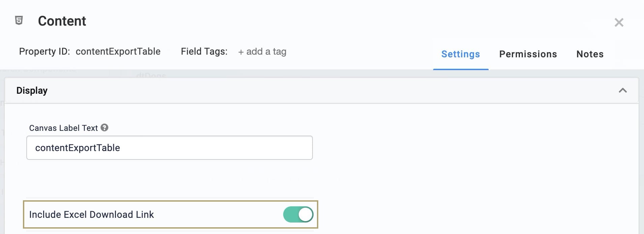Focus the Canvas Label Text input field
The width and height of the screenshot is (644, 234).
pyautogui.click(x=170, y=148)
